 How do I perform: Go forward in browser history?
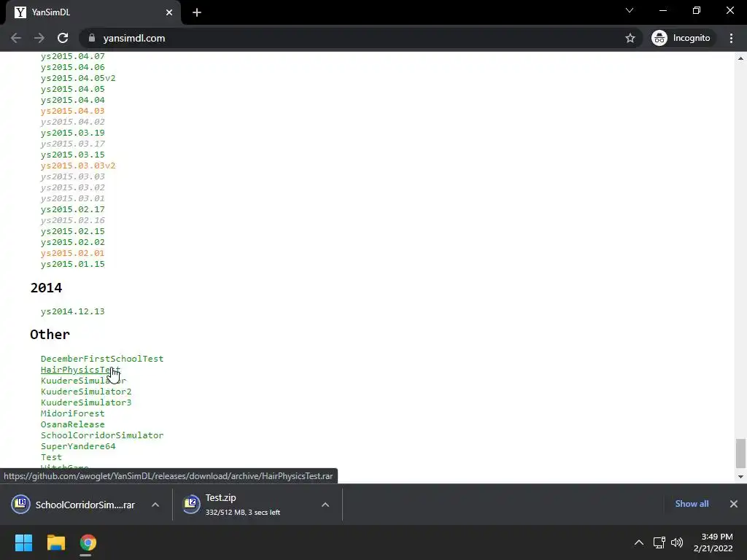tap(39, 38)
